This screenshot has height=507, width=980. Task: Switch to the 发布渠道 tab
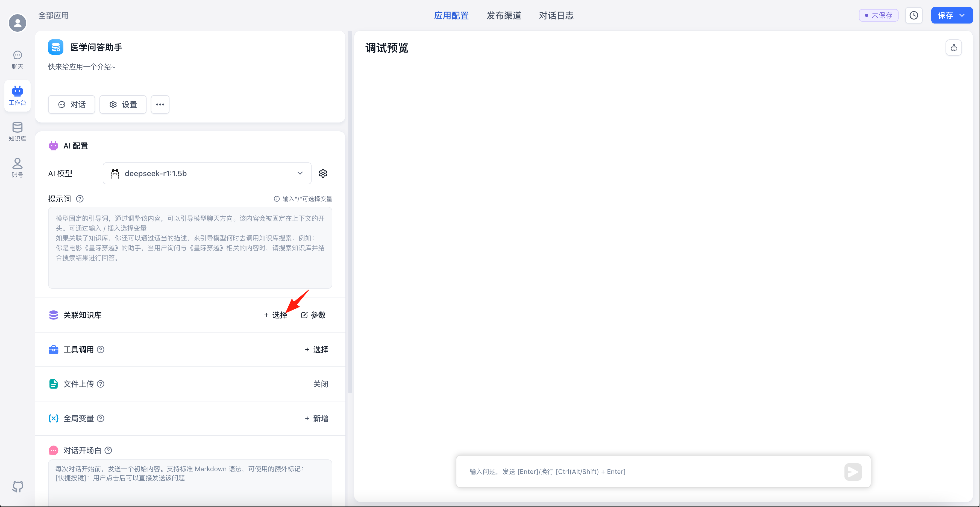point(504,15)
